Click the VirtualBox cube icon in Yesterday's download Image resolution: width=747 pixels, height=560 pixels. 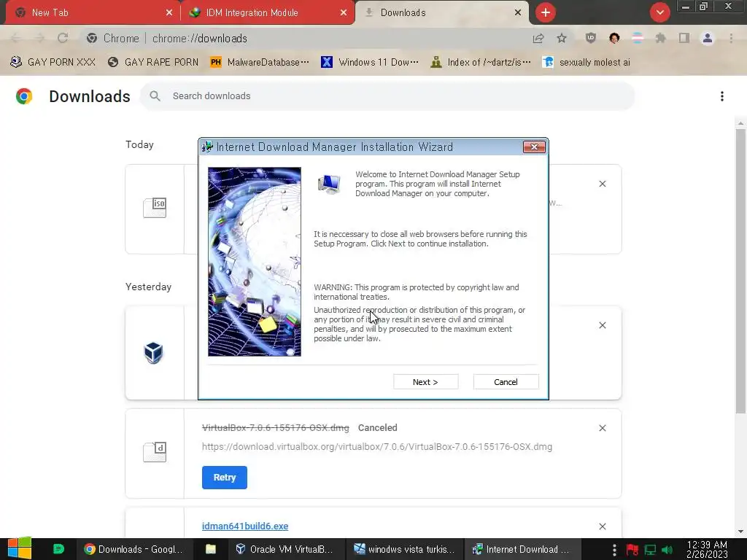pos(153,353)
